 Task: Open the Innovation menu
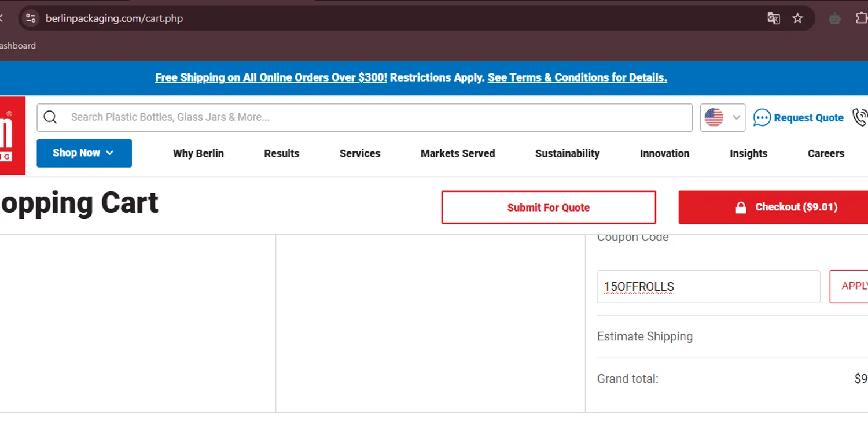[664, 153]
